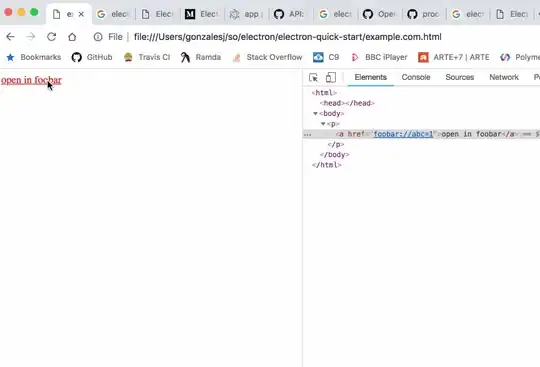The height and width of the screenshot is (367, 540).
Task: Click the foobar://abc=1 href value
Action: [403, 134]
